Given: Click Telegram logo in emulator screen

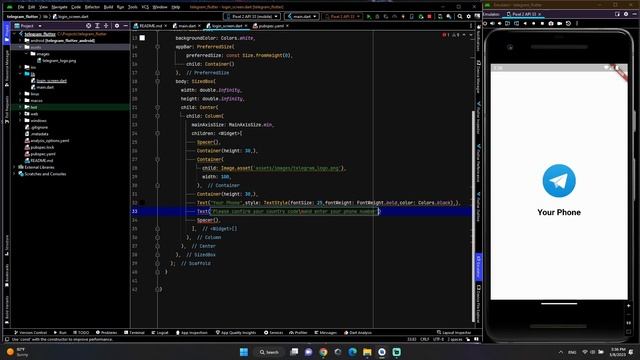Looking at the screenshot, I should 559,181.
